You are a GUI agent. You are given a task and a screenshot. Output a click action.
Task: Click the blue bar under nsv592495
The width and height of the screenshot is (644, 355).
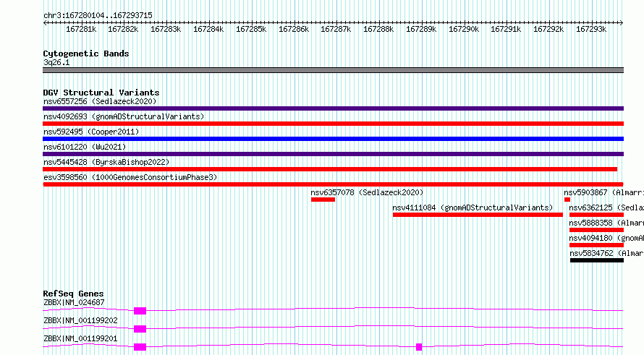[333, 139]
